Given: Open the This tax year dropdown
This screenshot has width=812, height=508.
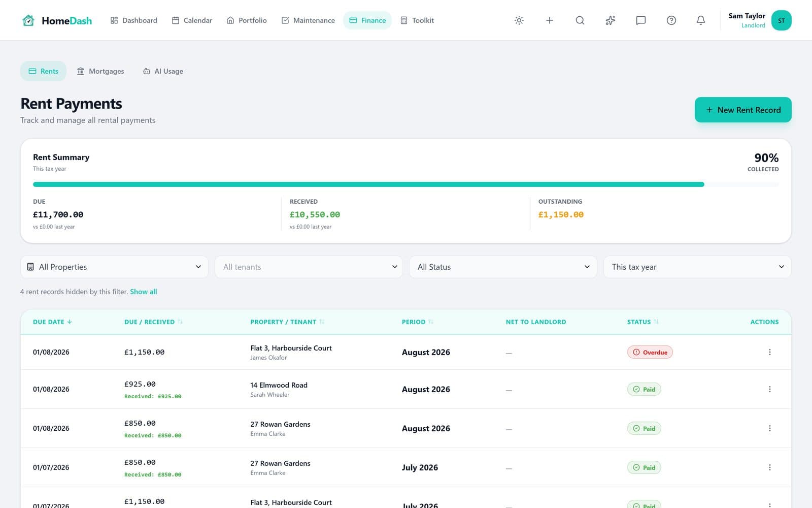Looking at the screenshot, I should click(x=697, y=267).
